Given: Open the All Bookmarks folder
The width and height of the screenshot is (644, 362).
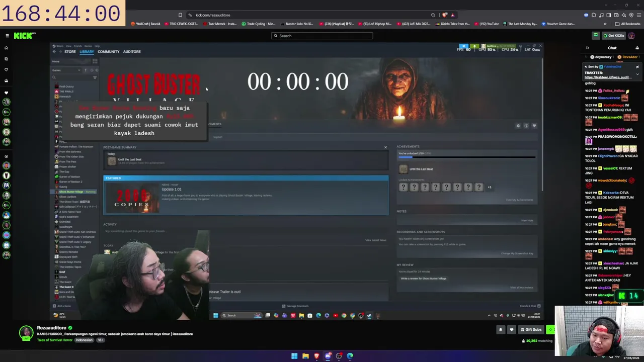Looking at the screenshot, I should pos(628,24).
